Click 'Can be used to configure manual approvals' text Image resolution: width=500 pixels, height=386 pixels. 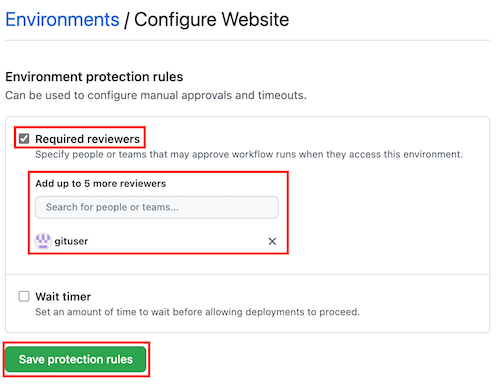coord(156,95)
